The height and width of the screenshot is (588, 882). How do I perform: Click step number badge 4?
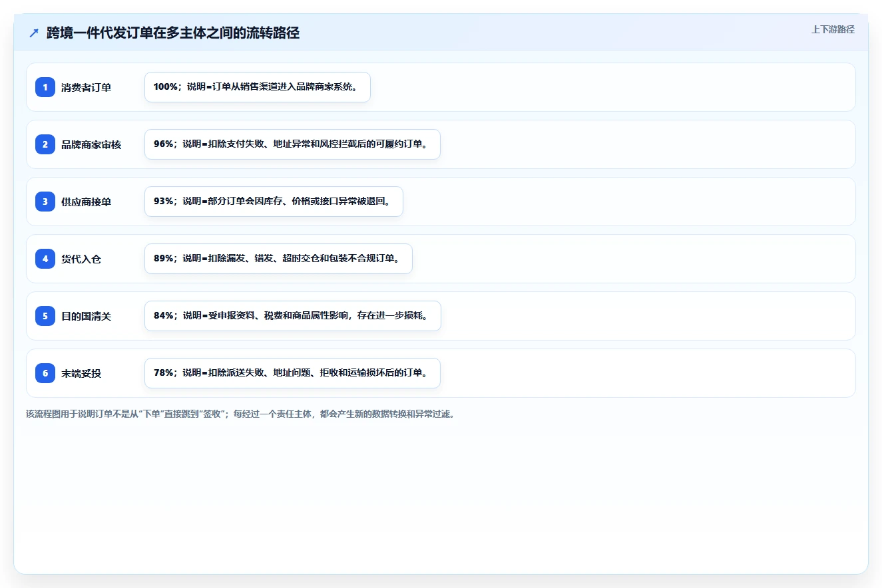[45, 259]
